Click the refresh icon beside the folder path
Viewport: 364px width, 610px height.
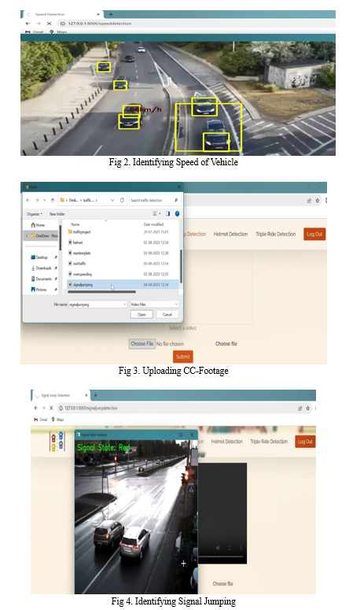point(122,200)
